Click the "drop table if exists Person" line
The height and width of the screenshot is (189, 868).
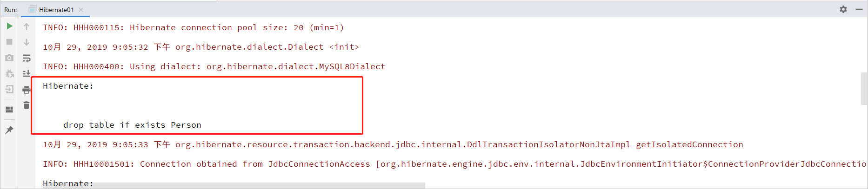[132, 125]
